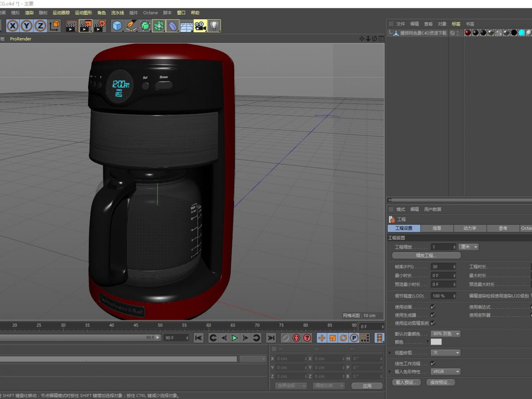
Task: Click the 帧率(FPS) input field
Action: 444,267
